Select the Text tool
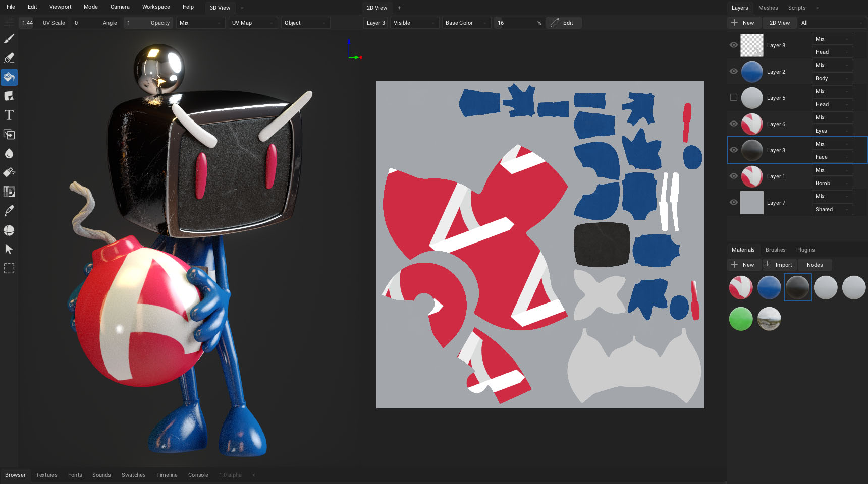 pyautogui.click(x=9, y=115)
